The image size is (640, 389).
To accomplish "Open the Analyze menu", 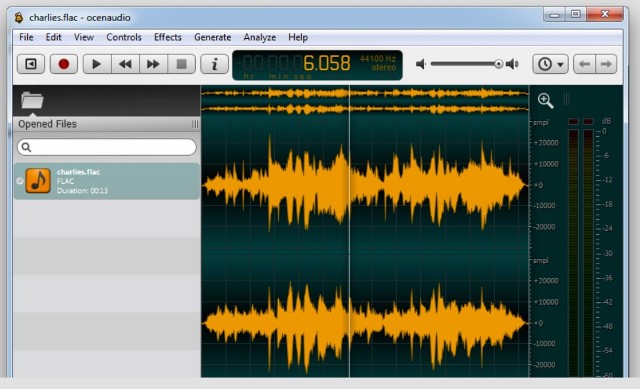I will coord(260,37).
